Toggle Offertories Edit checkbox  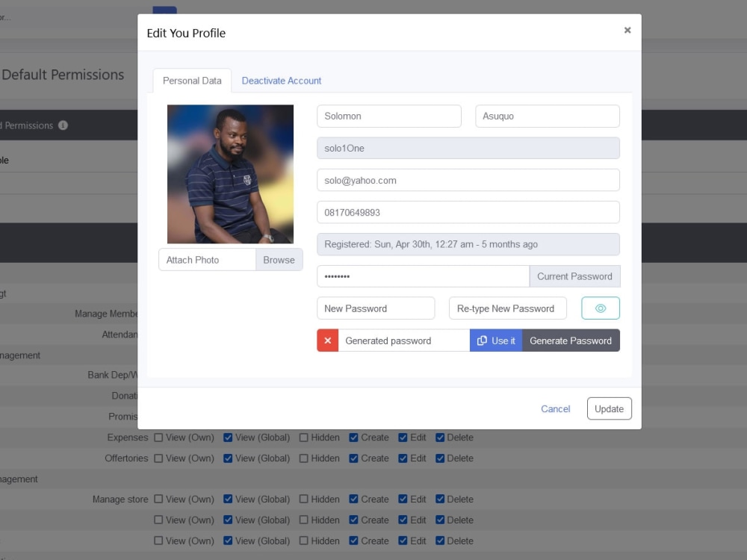point(403,458)
